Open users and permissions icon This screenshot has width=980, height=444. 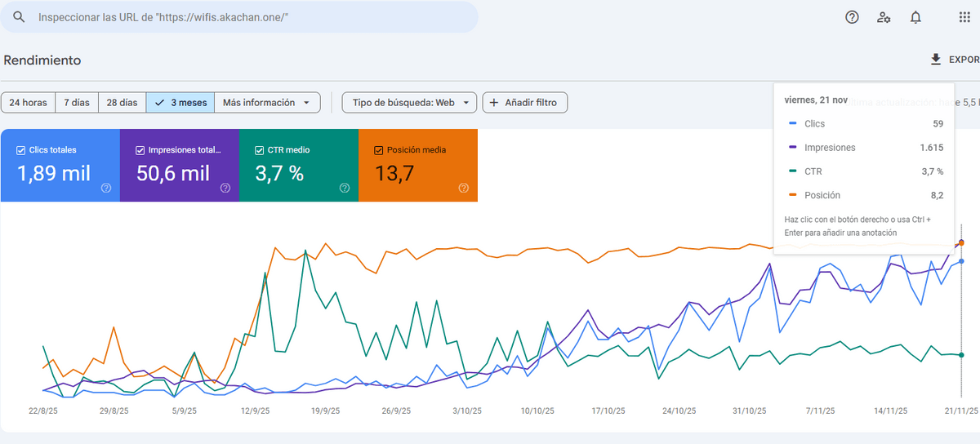pos(884,17)
